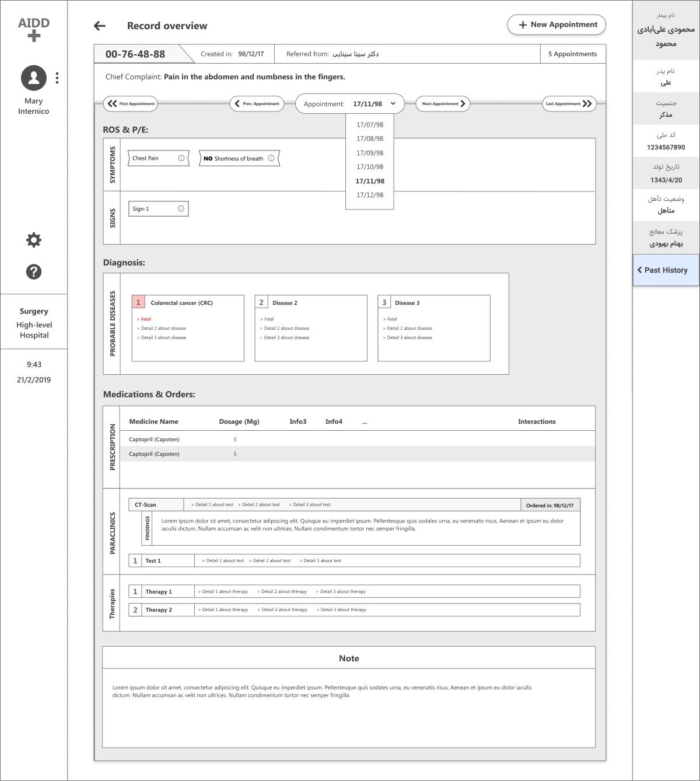Select the Sign-1 tag
This screenshot has height=781, width=700.
[x=158, y=208]
